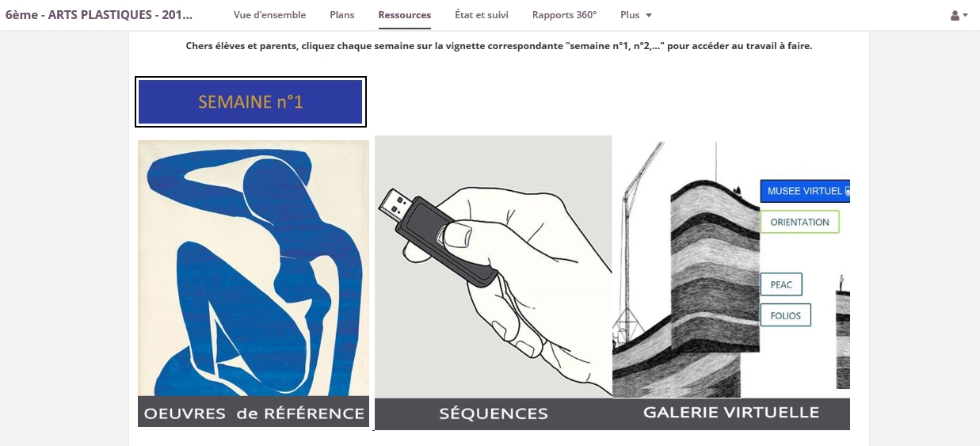
Task: Go to État et suivi tab
Action: tap(482, 15)
